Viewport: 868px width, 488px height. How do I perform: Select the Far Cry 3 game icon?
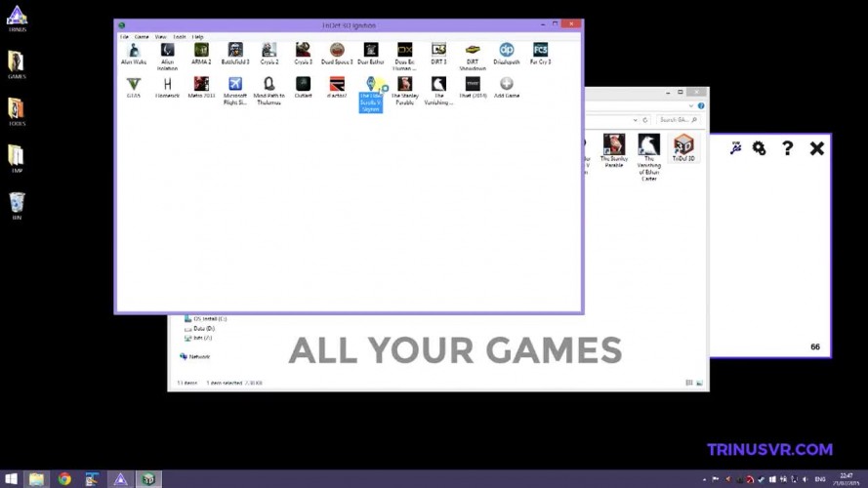pos(540,54)
